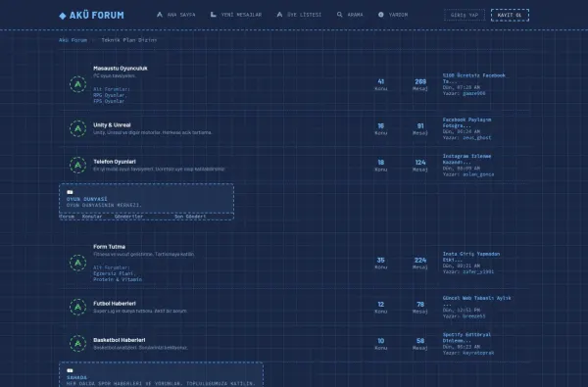Collapse the Sahada category toggle icon
This screenshot has height=387, width=588.
[x=70, y=371]
